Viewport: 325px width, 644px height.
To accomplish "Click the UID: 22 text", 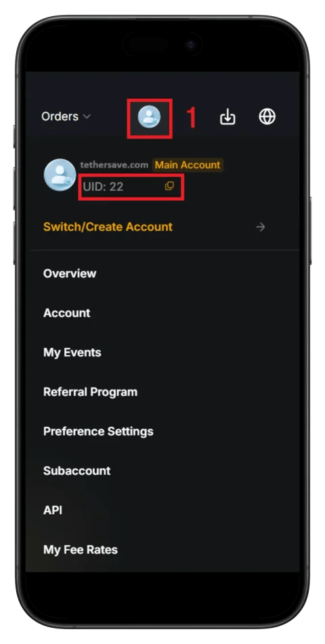I will pos(103,187).
